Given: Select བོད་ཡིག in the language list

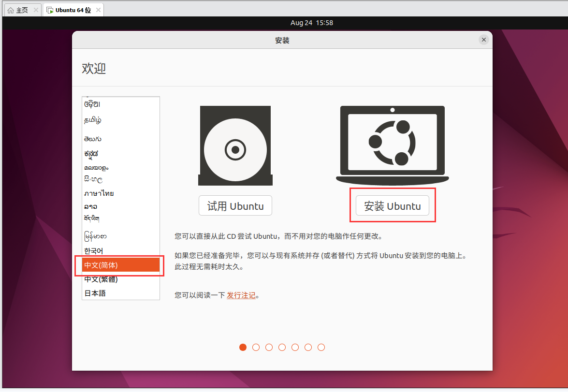Looking at the screenshot, I should (x=121, y=218).
